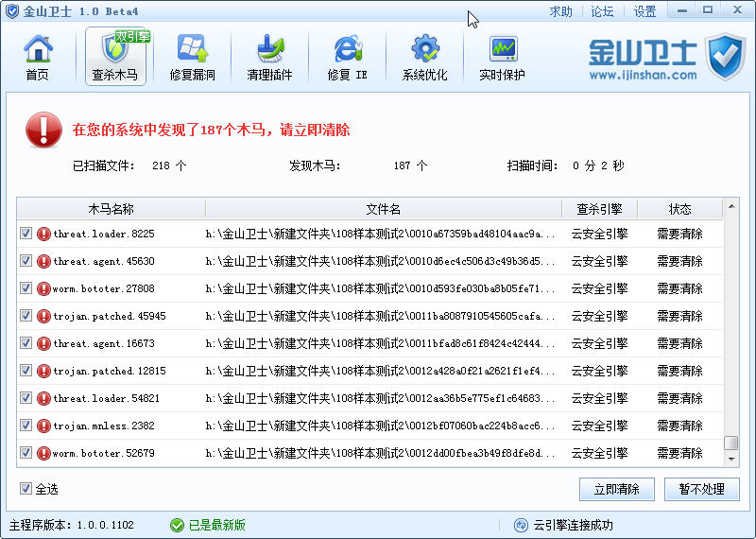
Task: Click the 立即清除 button
Action: click(x=617, y=489)
